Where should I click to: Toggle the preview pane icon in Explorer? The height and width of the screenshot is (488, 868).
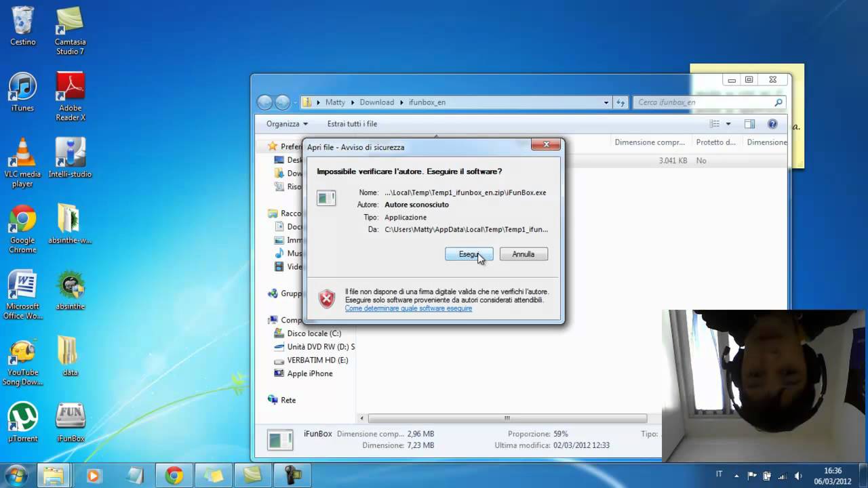(749, 124)
